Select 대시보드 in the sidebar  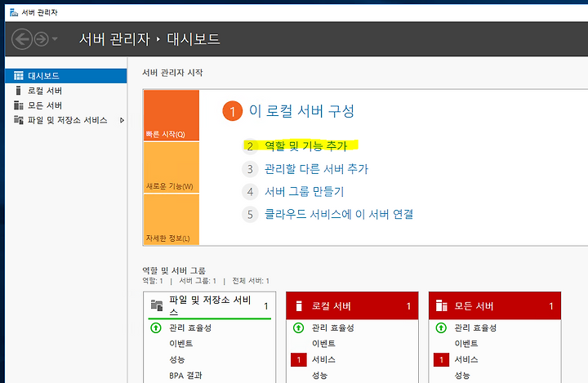click(x=66, y=76)
